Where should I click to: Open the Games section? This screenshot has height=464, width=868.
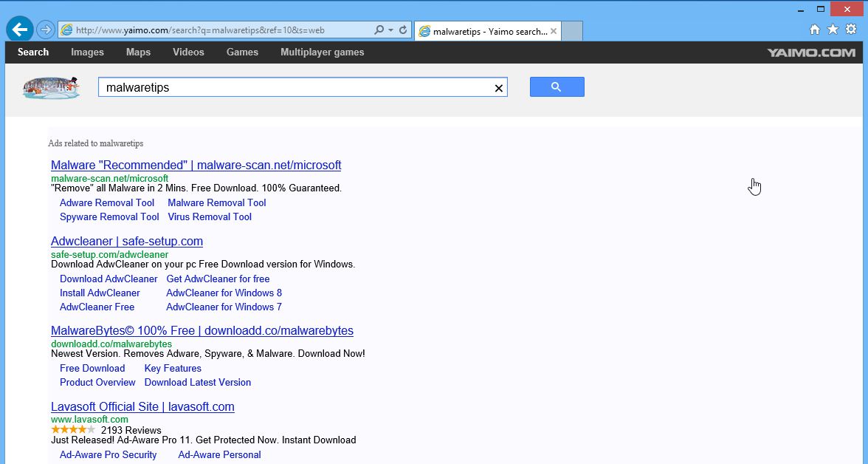[242, 52]
